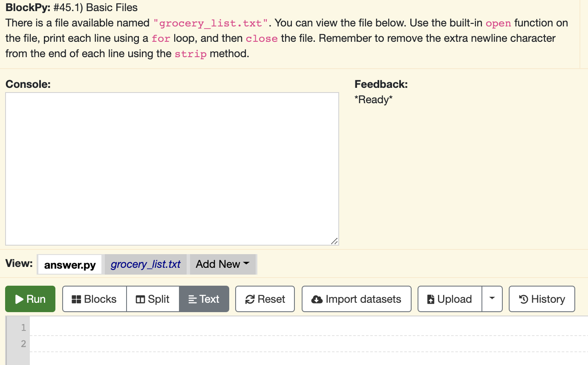The width and height of the screenshot is (588, 365).
Task: Click the console resize handle
Action: [x=335, y=241]
